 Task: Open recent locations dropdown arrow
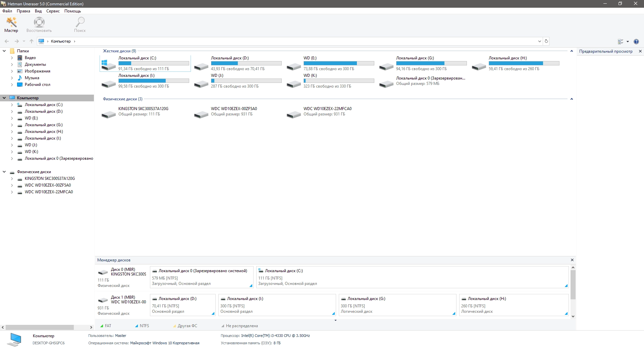(24, 41)
